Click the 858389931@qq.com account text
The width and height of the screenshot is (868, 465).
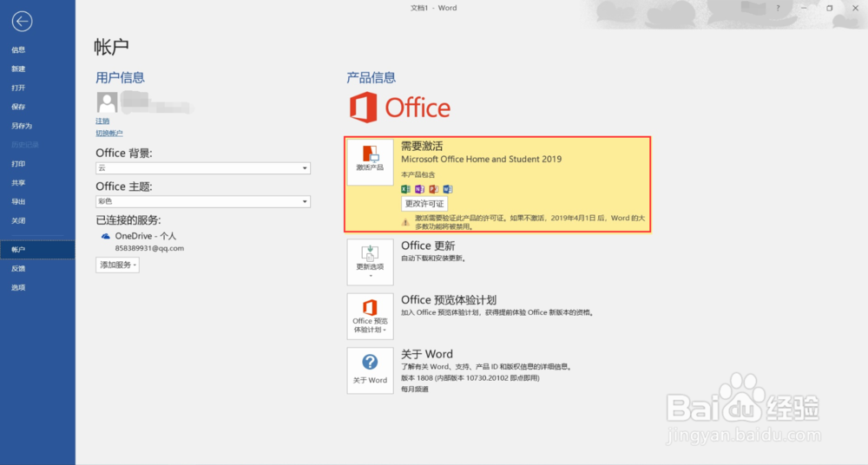(x=149, y=249)
